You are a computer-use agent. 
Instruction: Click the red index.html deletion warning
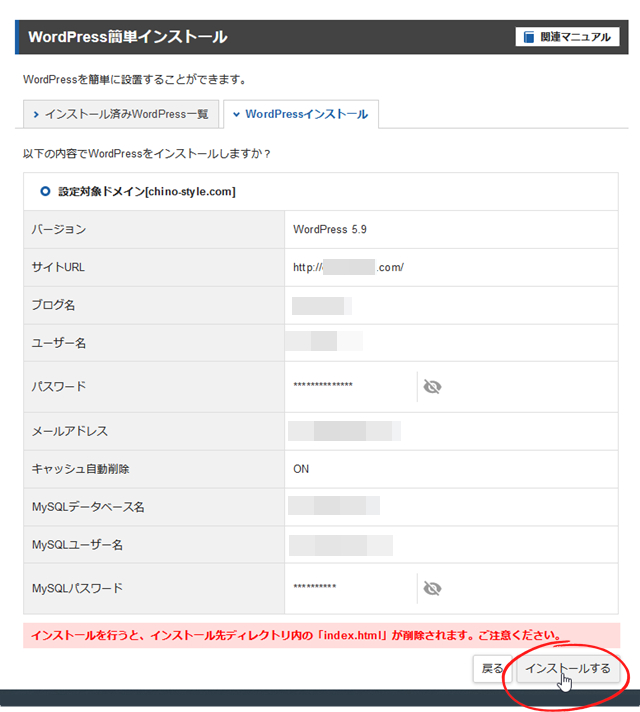click(x=322, y=635)
